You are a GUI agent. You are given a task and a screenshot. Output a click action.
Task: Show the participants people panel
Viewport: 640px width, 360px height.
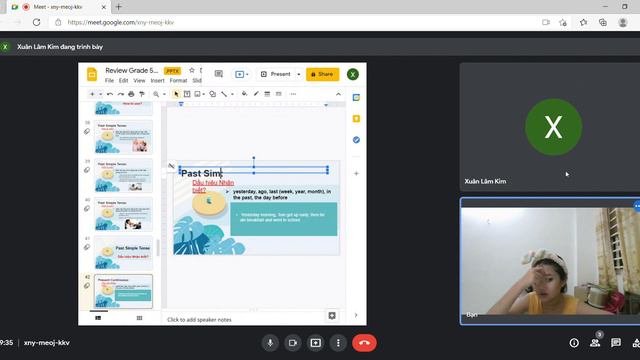coord(595,343)
